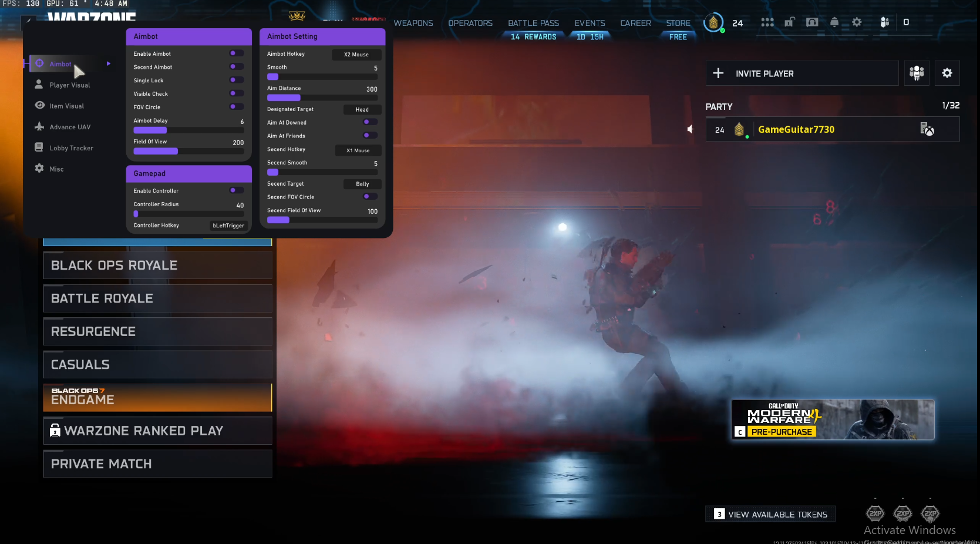This screenshot has width=980, height=544.
Task: Open Designated Target Head selector
Action: click(x=362, y=110)
